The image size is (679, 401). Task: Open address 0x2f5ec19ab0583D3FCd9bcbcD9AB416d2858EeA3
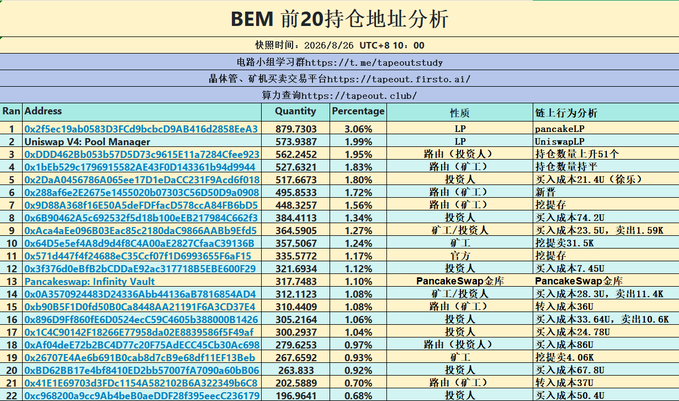tap(141, 129)
